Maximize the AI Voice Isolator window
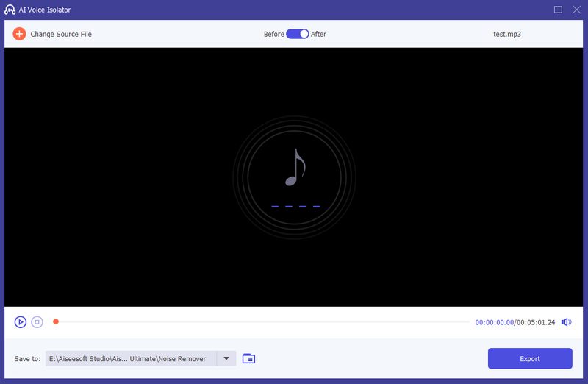 point(558,10)
